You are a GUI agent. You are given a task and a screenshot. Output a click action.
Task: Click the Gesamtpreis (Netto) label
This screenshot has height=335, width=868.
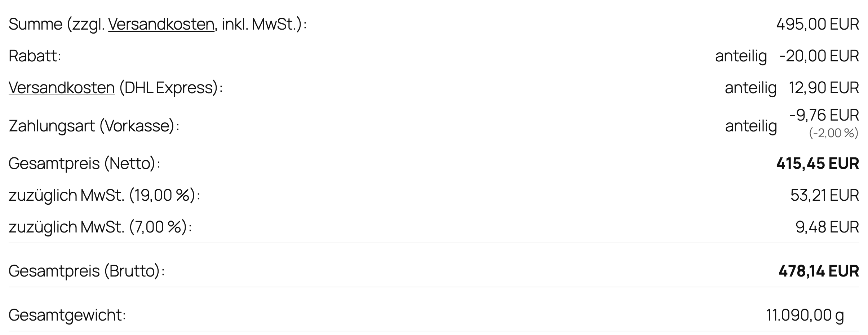click(84, 164)
